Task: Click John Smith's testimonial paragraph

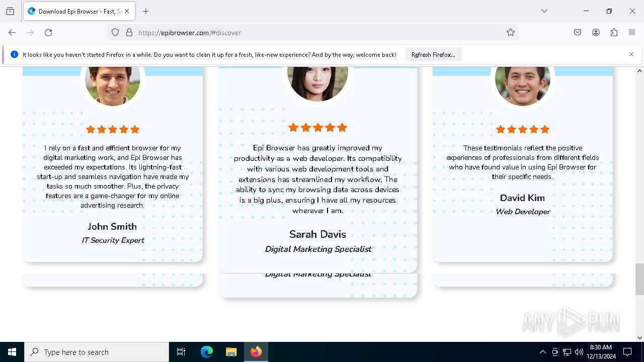Action: [x=113, y=176]
